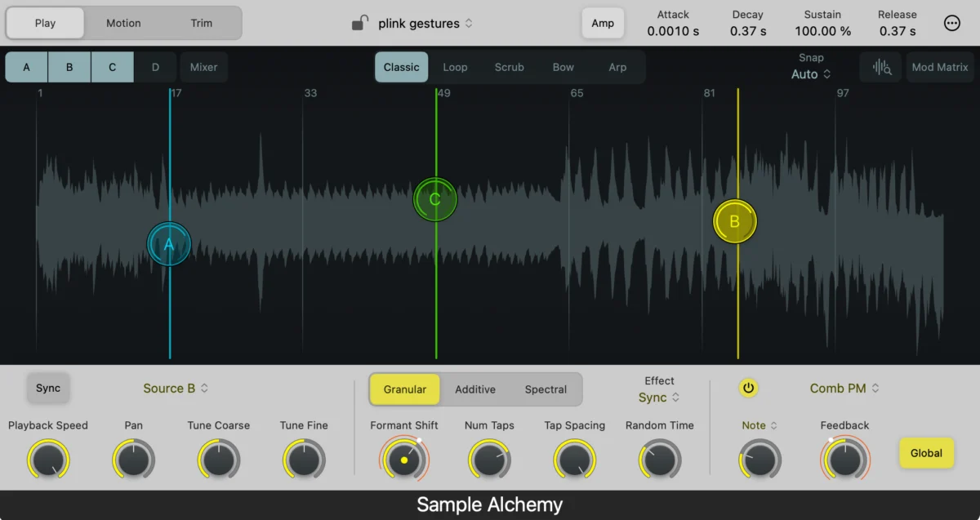Click the Release value 0.37 s
The image size is (980, 520).
pos(898,31)
